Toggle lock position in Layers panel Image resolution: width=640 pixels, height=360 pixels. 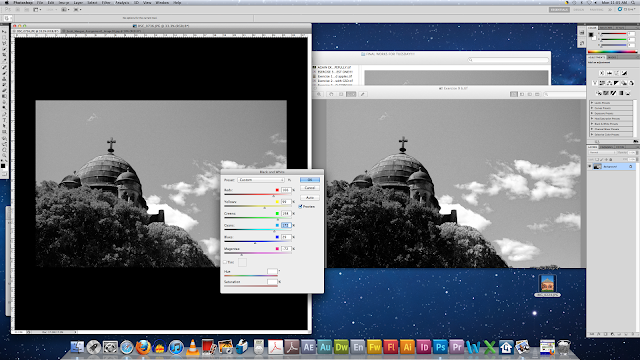click(606, 160)
